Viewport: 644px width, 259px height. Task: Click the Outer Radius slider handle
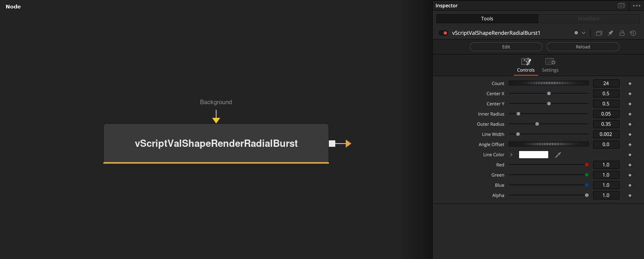tap(537, 124)
